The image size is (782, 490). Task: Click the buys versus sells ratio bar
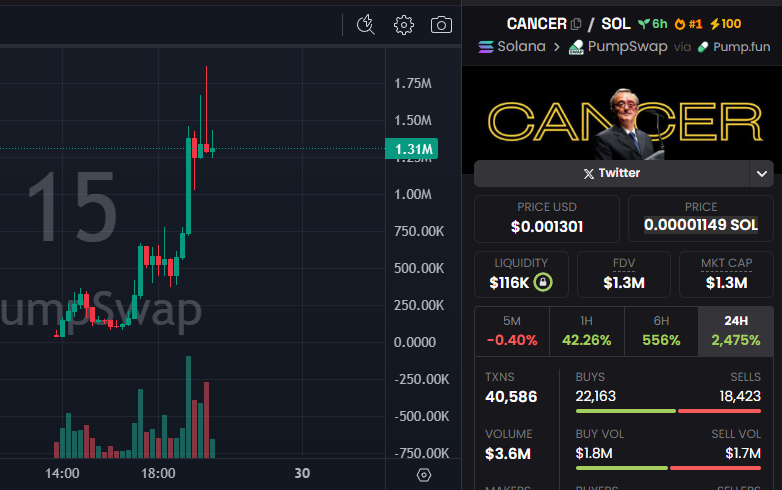[668, 411]
